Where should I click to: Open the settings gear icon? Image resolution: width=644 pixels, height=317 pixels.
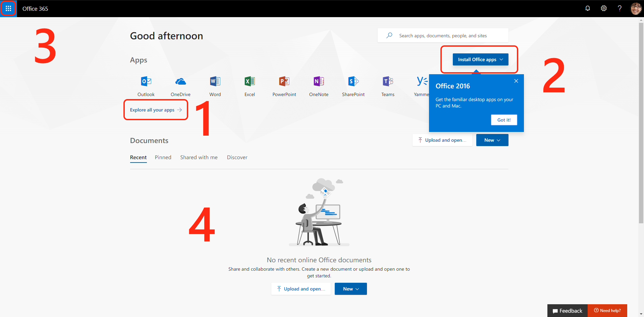[x=604, y=8]
